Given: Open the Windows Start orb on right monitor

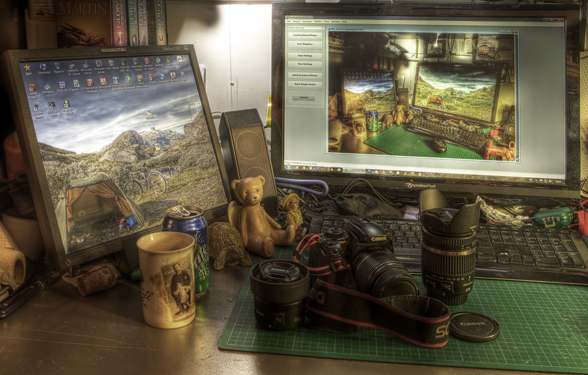Looking at the screenshot, I should point(289,167).
